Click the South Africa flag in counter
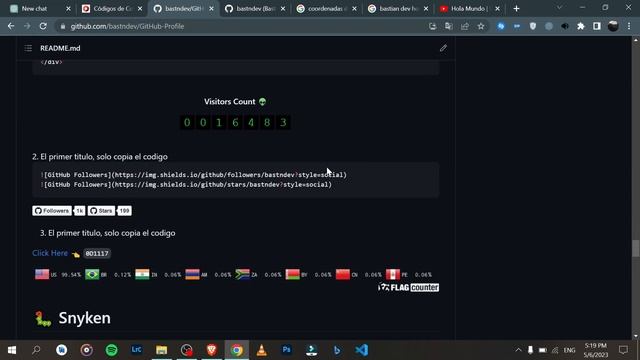Image resolution: width=640 pixels, height=360 pixels. (242, 274)
